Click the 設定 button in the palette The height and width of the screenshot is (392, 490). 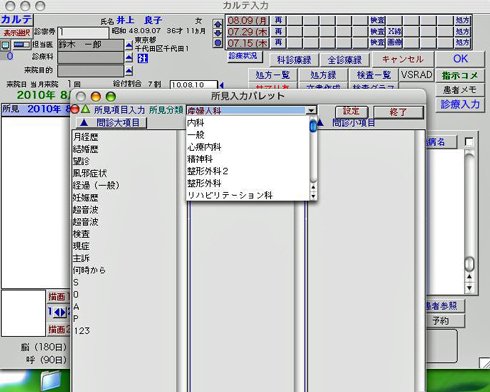tap(351, 112)
